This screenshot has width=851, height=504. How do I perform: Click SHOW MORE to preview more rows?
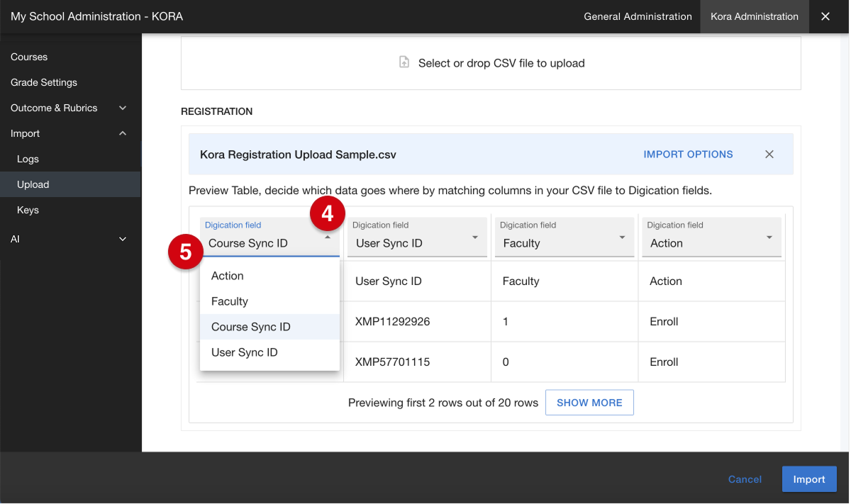coord(589,403)
